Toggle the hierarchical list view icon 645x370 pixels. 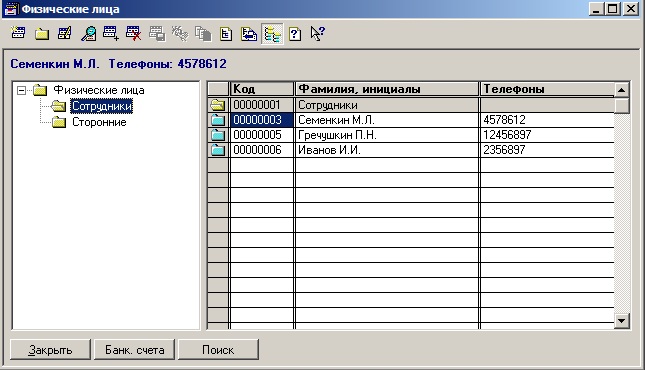[272, 34]
